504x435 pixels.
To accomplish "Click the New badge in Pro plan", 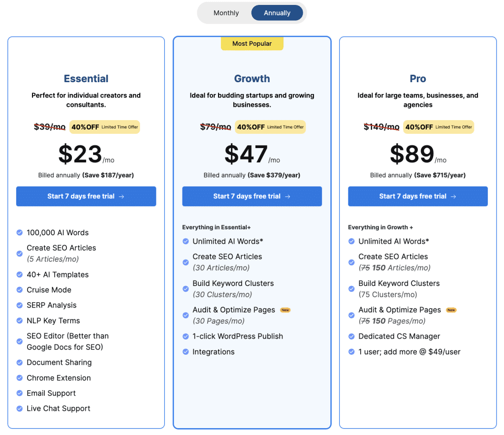I will (x=451, y=310).
